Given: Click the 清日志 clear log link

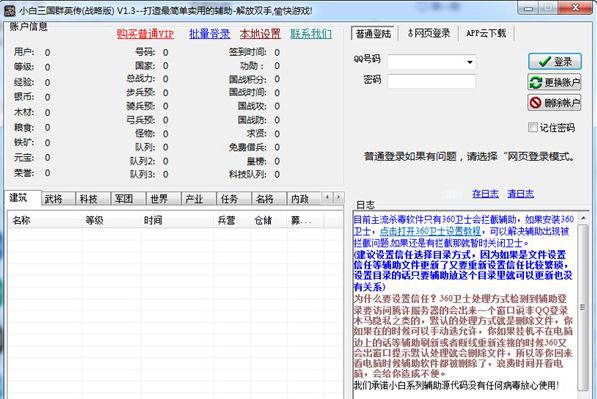Looking at the screenshot, I should click(520, 193).
